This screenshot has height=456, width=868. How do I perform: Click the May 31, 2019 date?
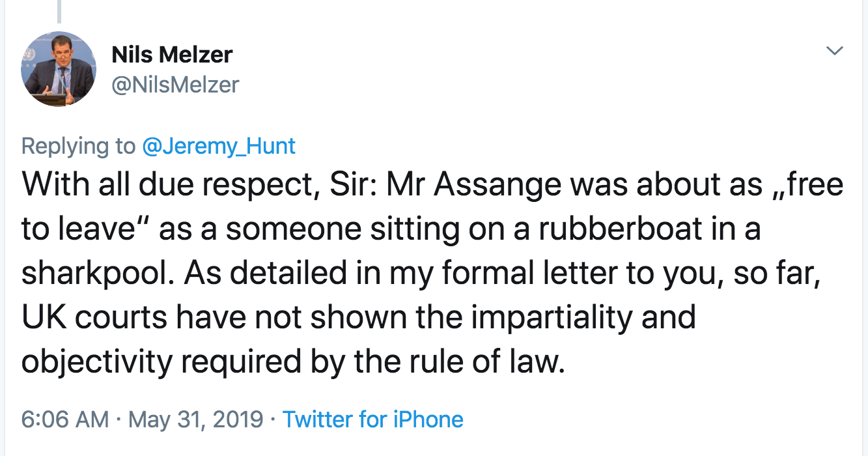point(196,419)
